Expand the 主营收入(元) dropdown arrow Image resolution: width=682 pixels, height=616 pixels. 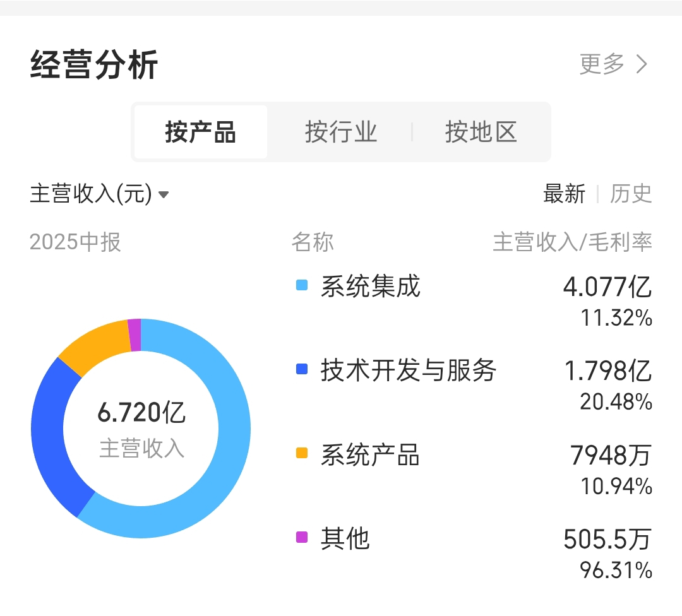(x=164, y=194)
